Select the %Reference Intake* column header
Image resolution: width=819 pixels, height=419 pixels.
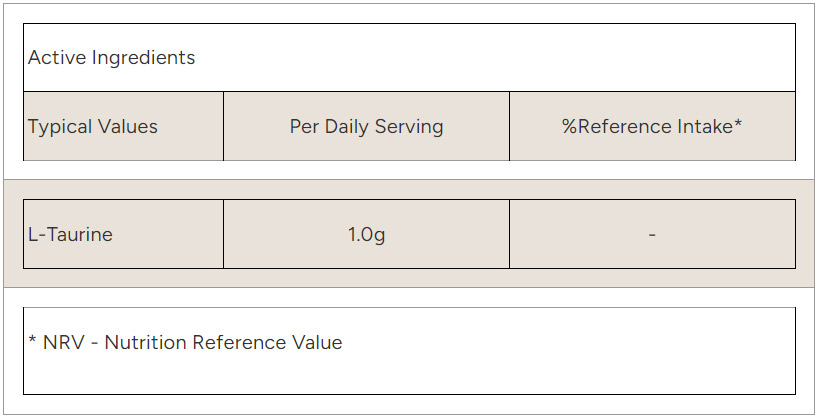pyautogui.click(x=651, y=127)
